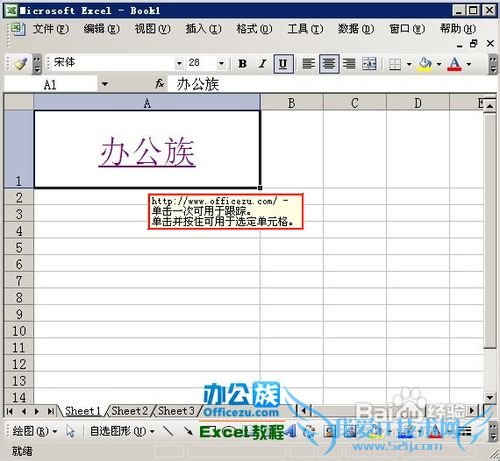Open the 工具(T) menu
Viewport: 500px width, 461px height.
[x=305, y=29]
